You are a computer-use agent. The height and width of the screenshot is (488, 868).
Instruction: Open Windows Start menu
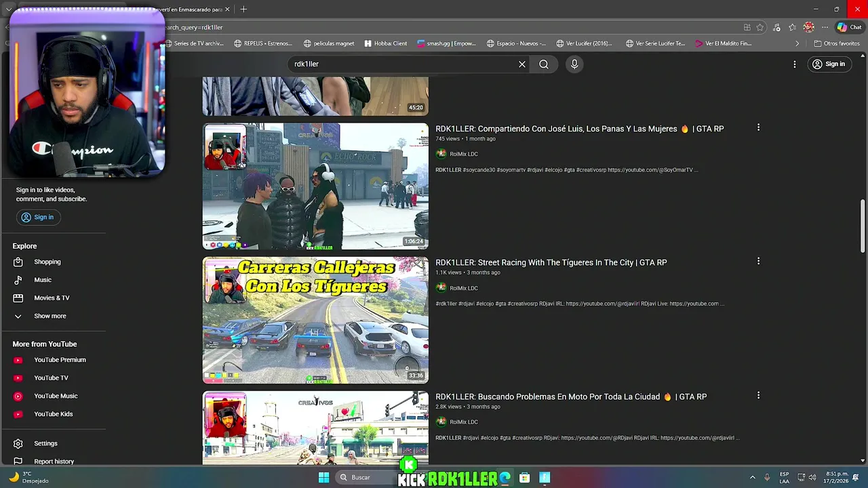(x=323, y=477)
